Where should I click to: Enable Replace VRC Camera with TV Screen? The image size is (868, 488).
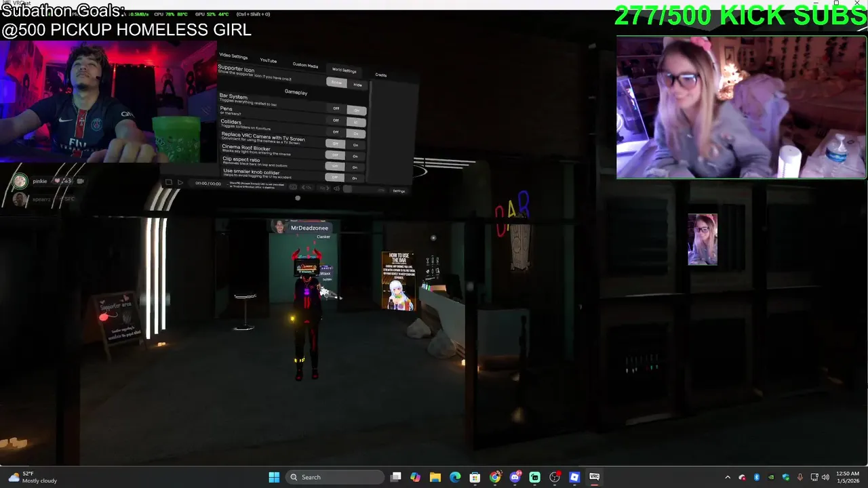[x=355, y=145]
